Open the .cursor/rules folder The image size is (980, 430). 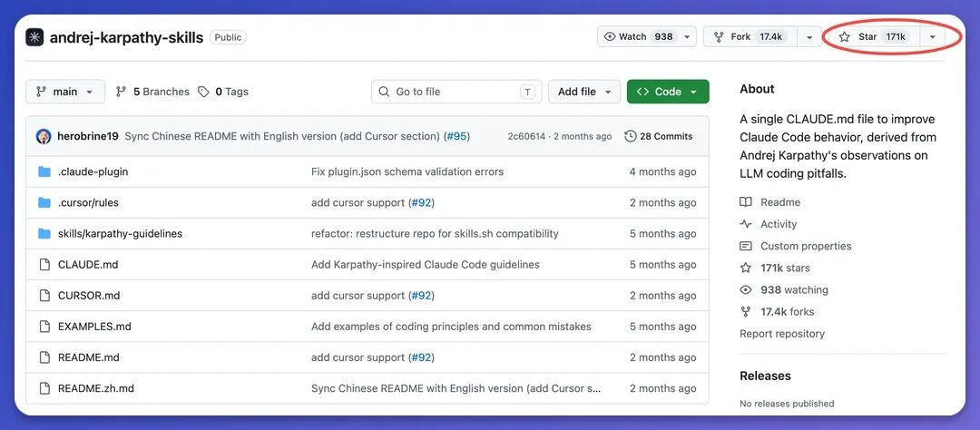click(x=88, y=202)
